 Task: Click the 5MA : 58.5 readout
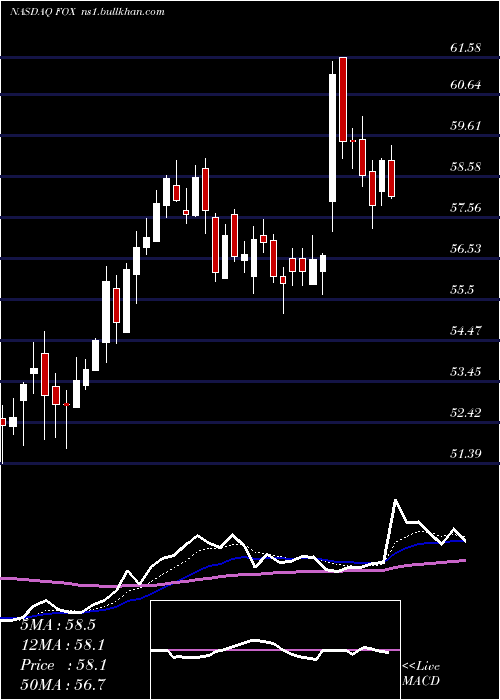[x=58, y=625]
